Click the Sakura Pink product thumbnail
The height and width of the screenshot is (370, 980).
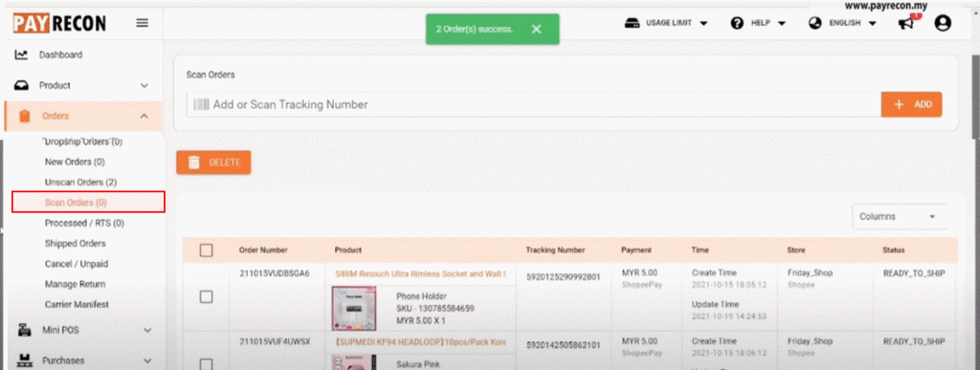(354, 362)
